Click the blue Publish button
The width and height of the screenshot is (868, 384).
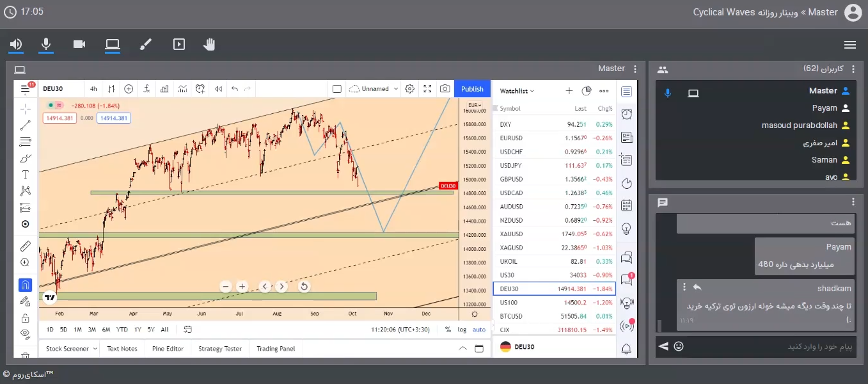(472, 89)
